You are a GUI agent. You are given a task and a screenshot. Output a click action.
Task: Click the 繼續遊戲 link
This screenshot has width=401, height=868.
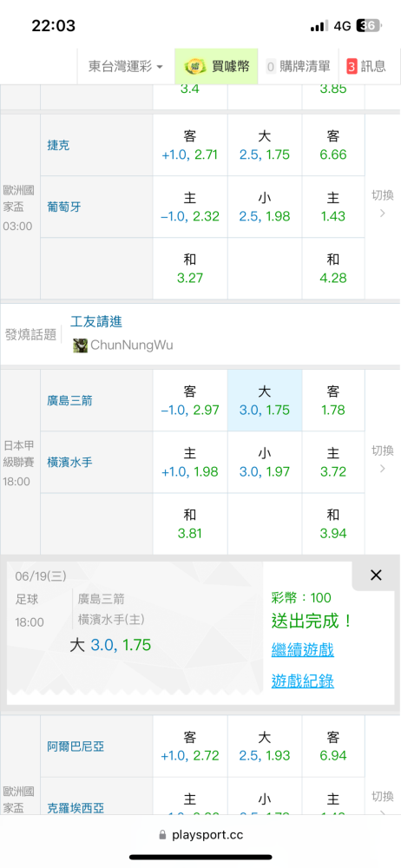click(x=303, y=650)
